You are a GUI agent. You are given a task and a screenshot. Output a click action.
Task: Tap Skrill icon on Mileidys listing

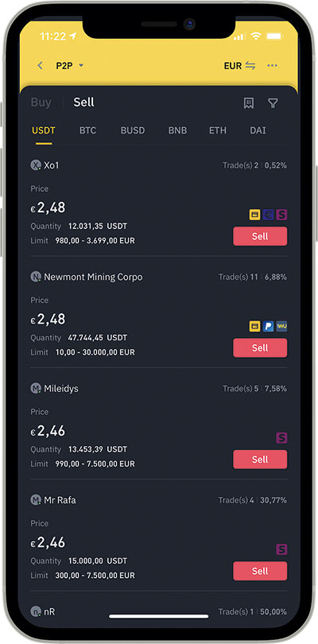pyautogui.click(x=281, y=438)
